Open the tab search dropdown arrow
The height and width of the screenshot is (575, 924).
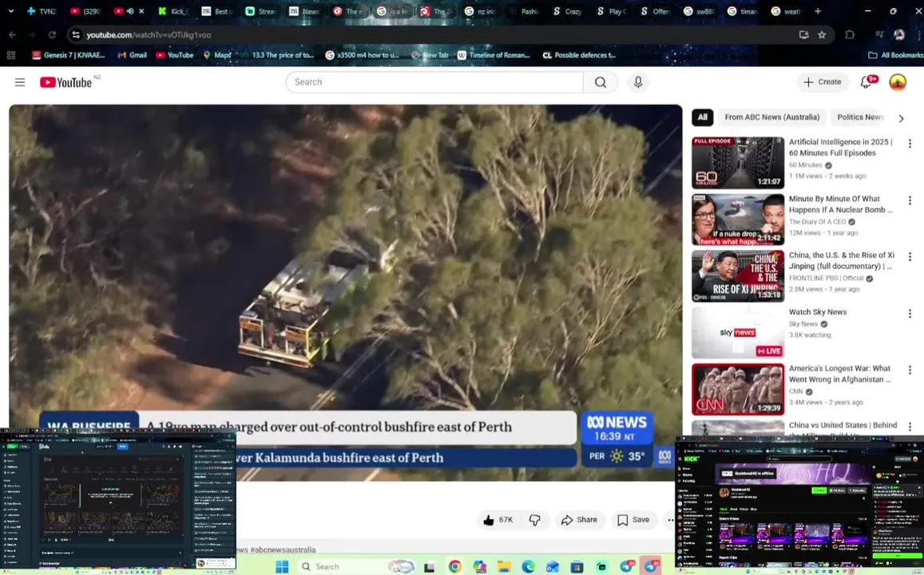pyautogui.click(x=10, y=11)
